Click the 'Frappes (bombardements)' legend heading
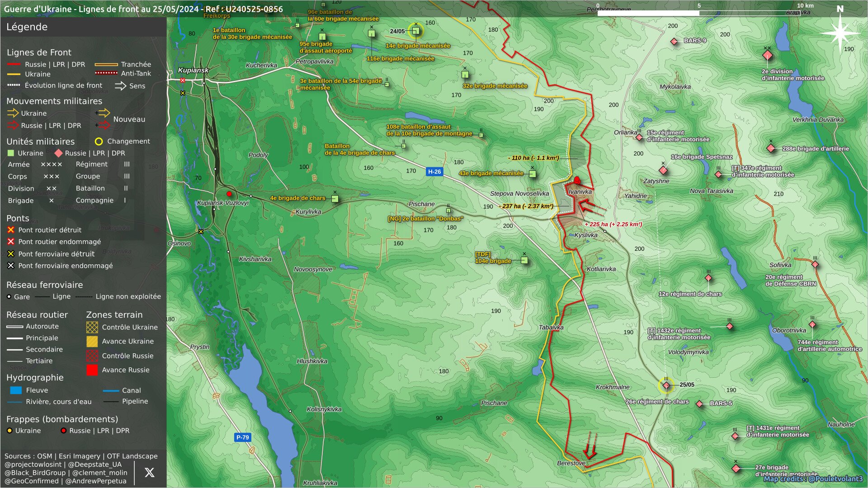This screenshot has width=868, height=488. tap(62, 419)
